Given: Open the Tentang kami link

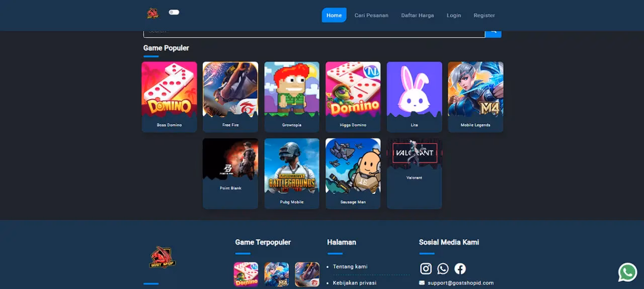Looking at the screenshot, I should (x=350, y=266).
